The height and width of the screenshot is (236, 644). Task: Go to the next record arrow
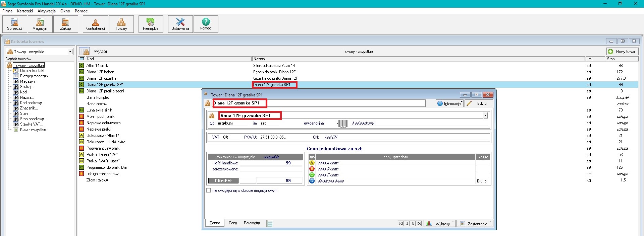pyautogui.click(x=413, y=224)
